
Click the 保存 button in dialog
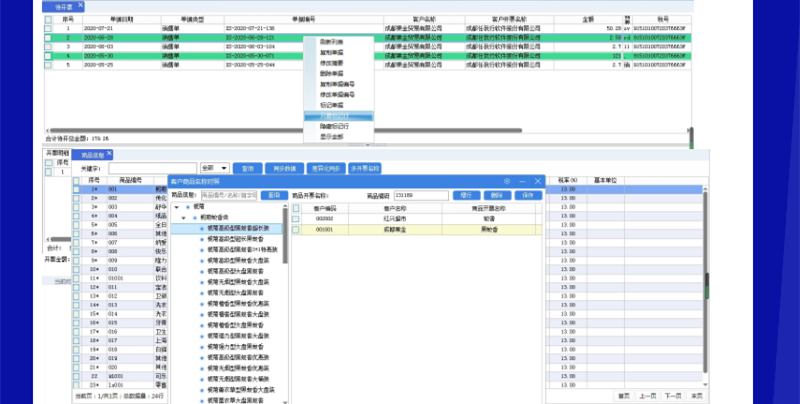point(528,195)
